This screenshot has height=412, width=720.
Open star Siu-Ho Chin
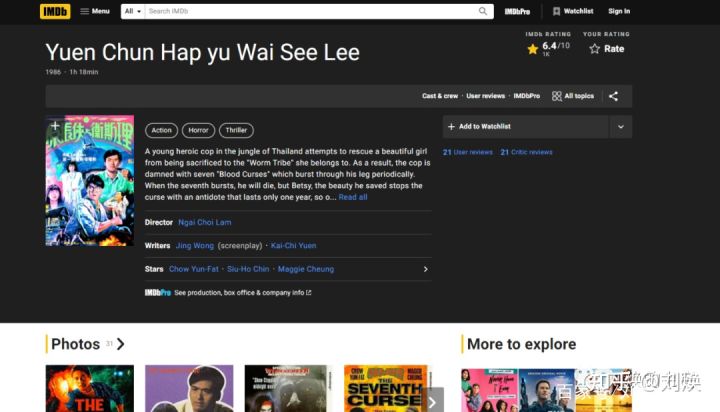pyautogui.click(x=248, y=269)
